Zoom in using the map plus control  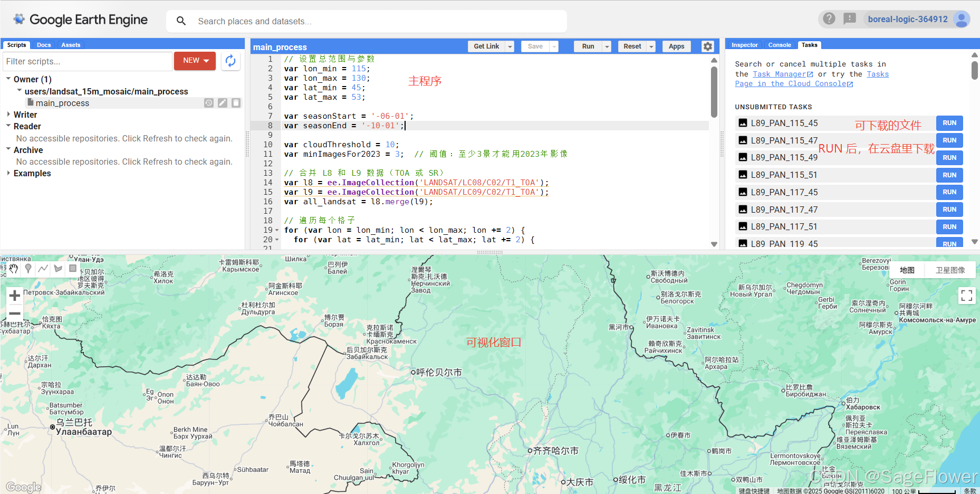(x=14, y=296)
